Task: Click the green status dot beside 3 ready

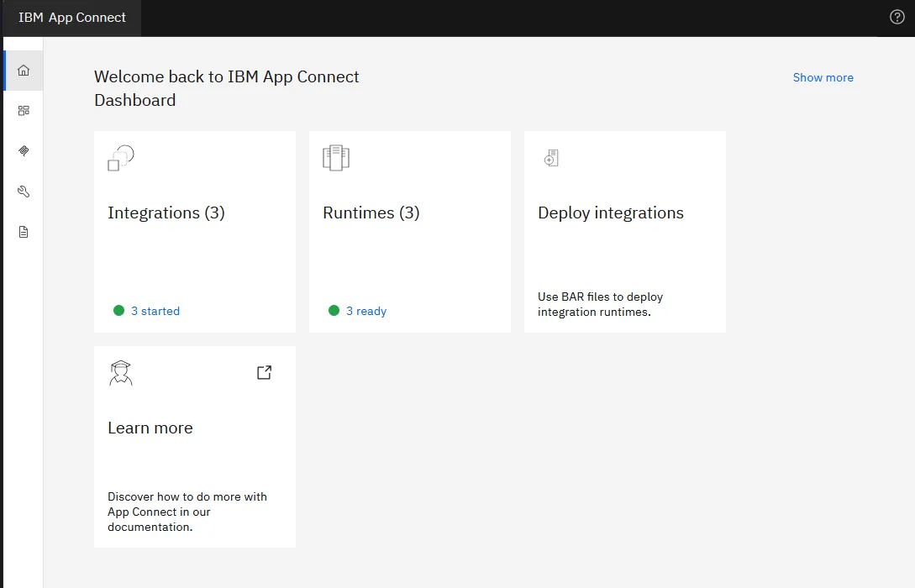Action: [x=334, y=310]
